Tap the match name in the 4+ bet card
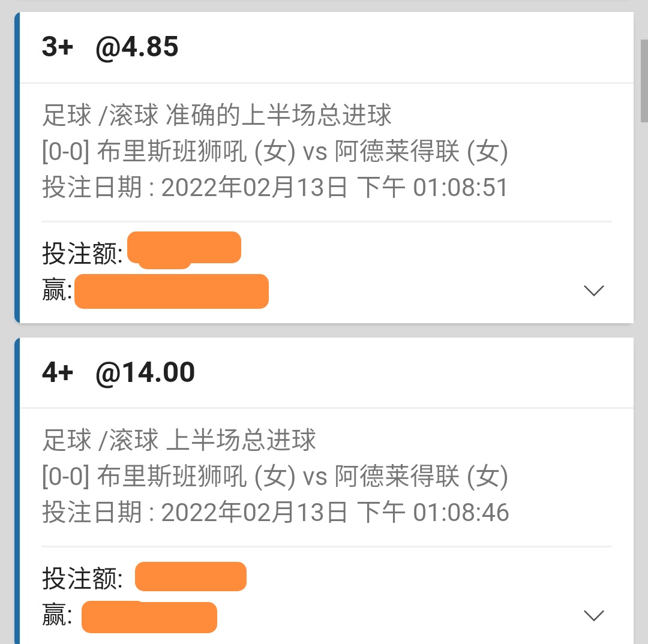Viewport: 648px width, 644px height. click(275, 477)
